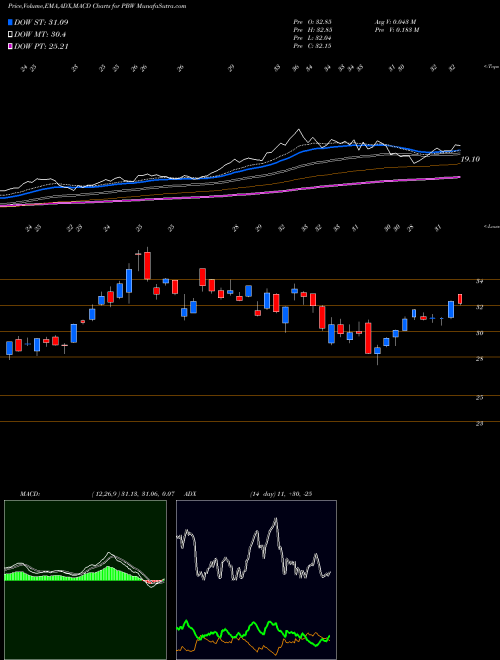
Task: Click the 'Pre O: 32.85' open value
Action: click(313, 22)
